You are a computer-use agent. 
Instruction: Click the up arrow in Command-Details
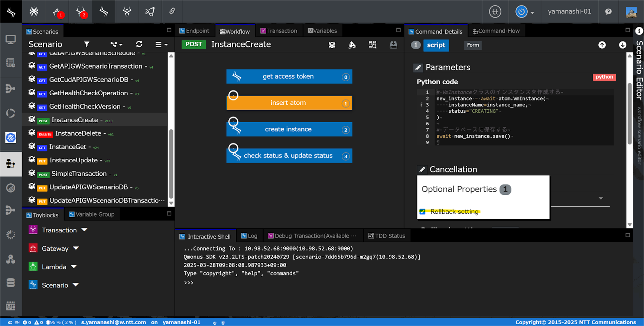click(x=602, y=45)
